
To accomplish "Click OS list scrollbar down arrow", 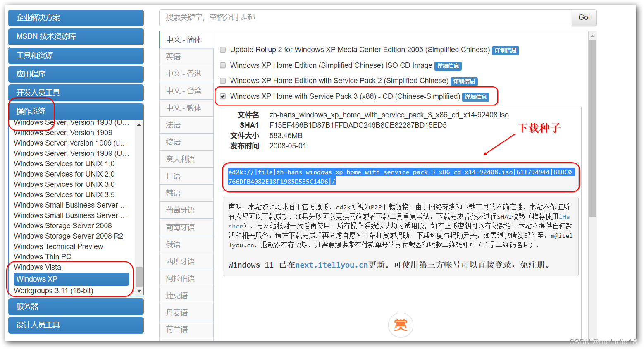I will [x=139, y=291].
